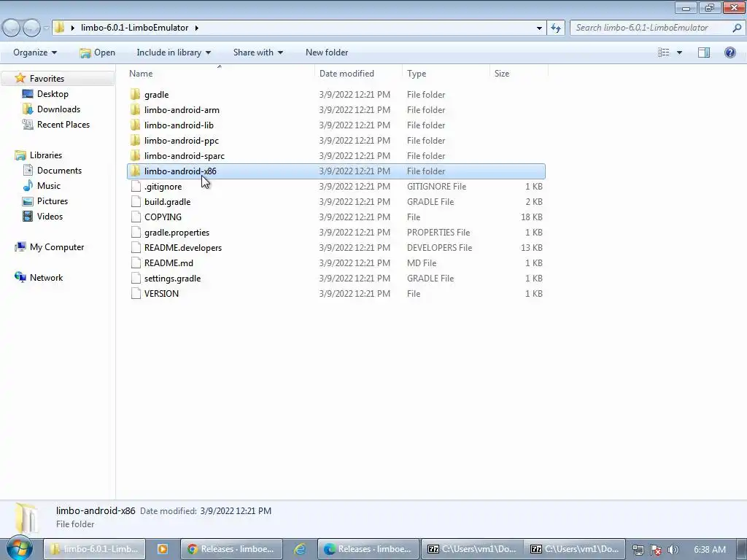The width and height of the screenshot is (747, 560).
Task: Click New folder button
Action: pyautogui.click(x=327, y=52)
